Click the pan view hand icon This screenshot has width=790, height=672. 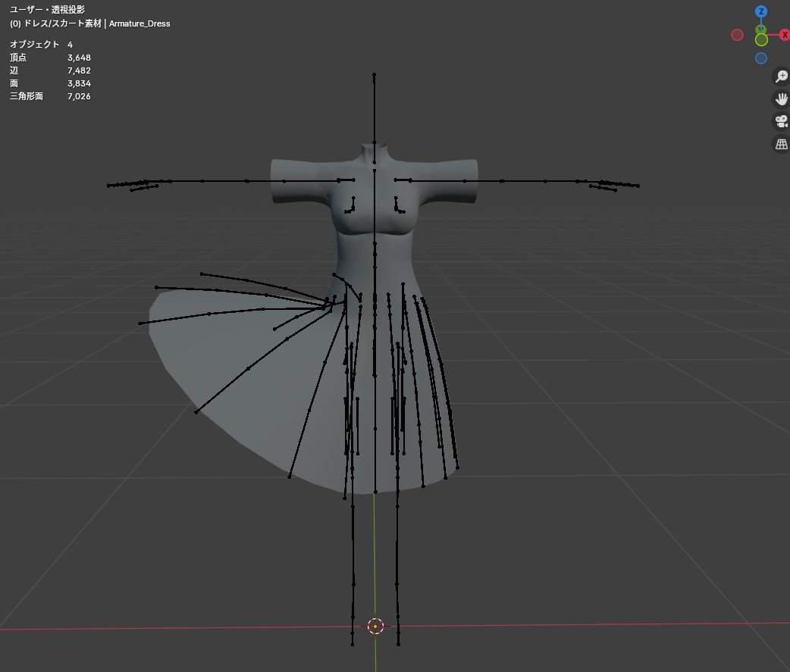click(x=782, y=98)
